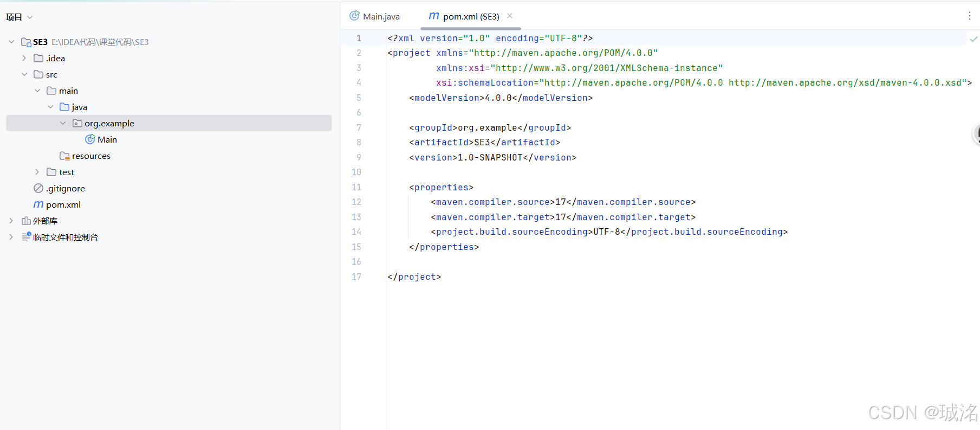Click the opening properties tag

coord(441,187)
